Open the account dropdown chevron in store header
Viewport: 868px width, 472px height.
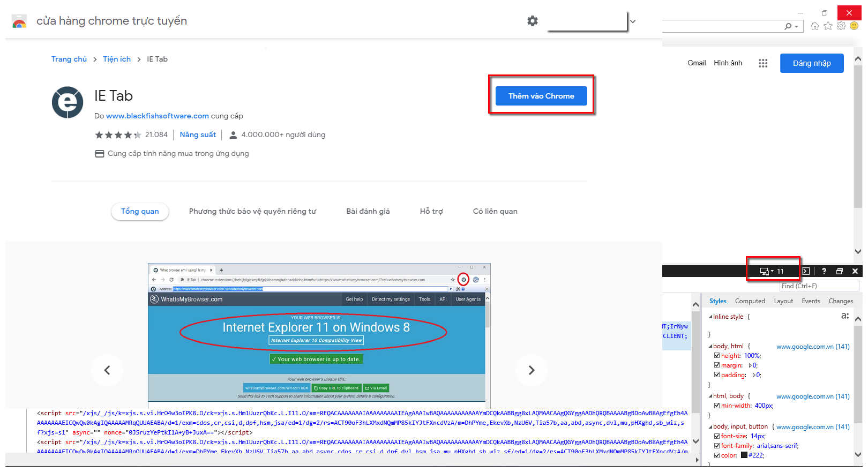633,21
